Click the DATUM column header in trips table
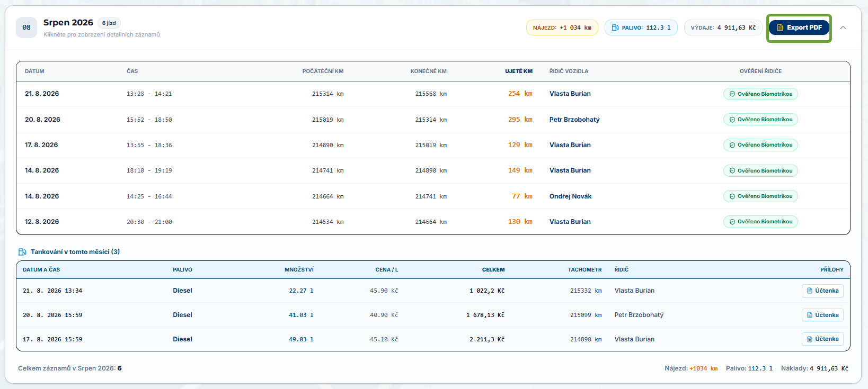 (34, 71)
